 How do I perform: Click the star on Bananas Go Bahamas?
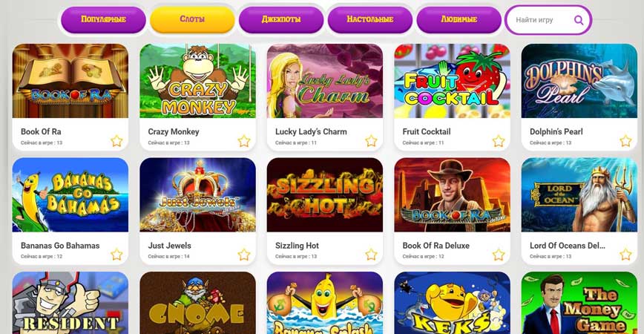click(x=116, y=255)
